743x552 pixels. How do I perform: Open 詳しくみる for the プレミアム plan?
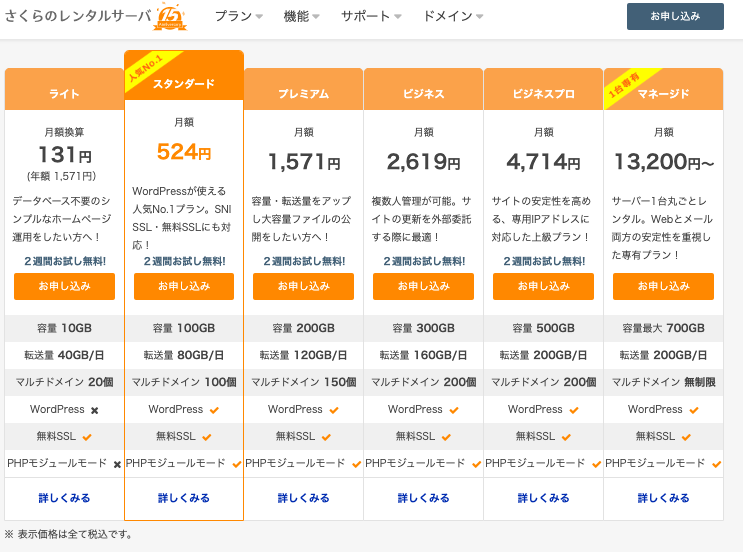click(304, 498)
